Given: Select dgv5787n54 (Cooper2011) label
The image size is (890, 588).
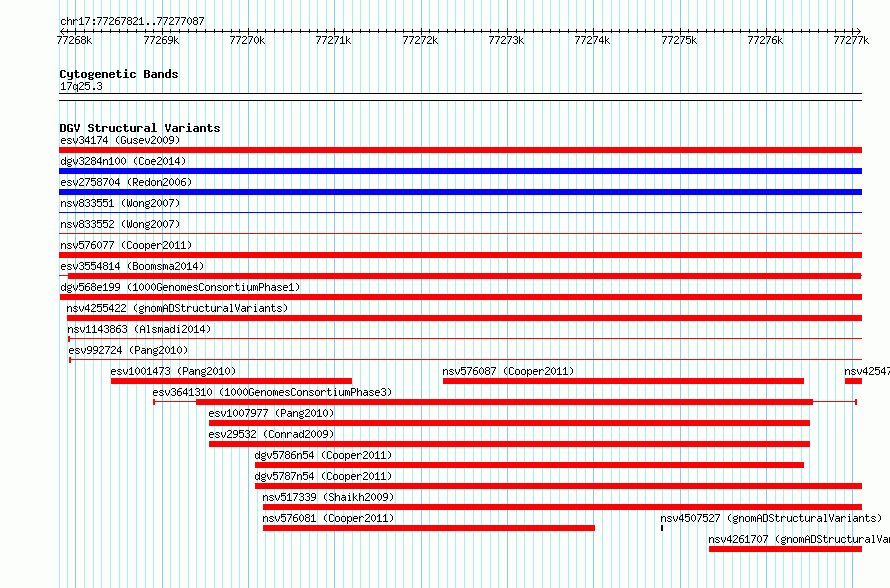Looking at the screenshot, I should click(x=323, y=476).
